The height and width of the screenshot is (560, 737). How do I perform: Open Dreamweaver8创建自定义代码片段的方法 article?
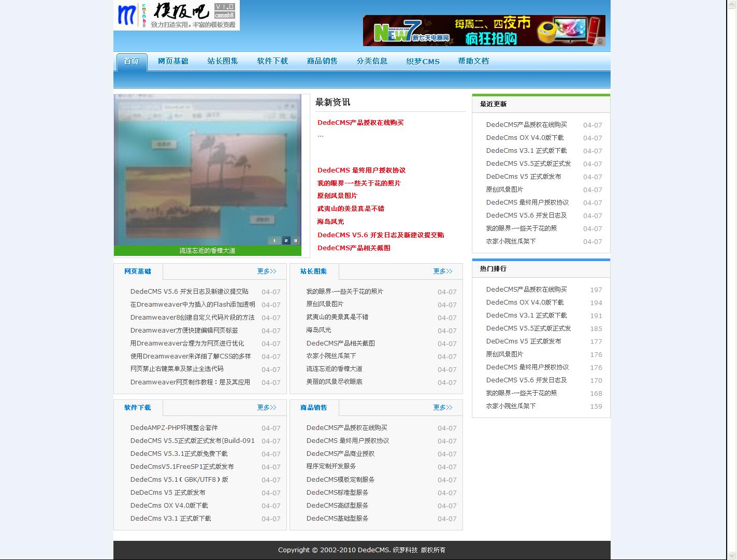(193, 318)
